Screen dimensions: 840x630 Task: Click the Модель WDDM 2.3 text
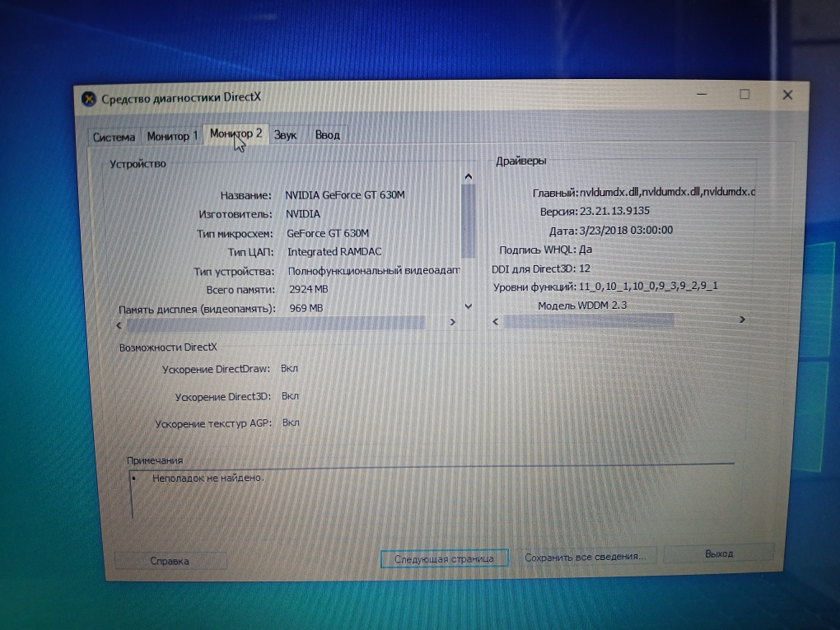pos(582,306)
